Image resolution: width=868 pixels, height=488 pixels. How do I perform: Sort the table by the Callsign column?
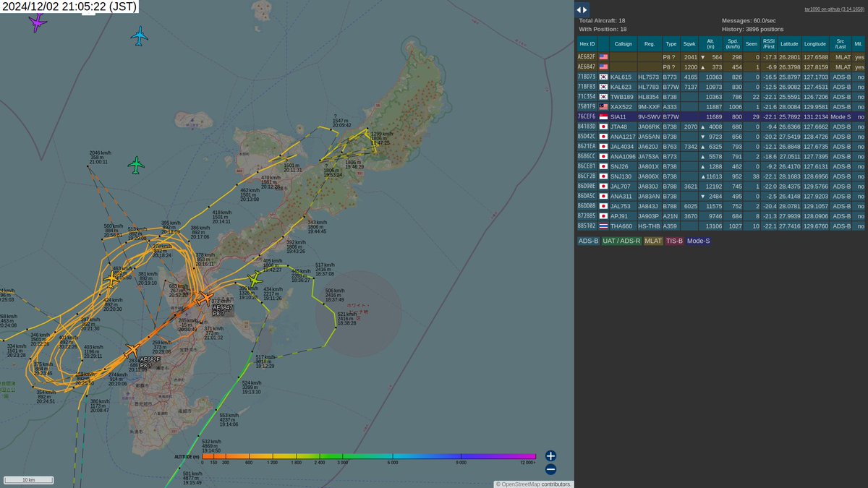point(623,44)
